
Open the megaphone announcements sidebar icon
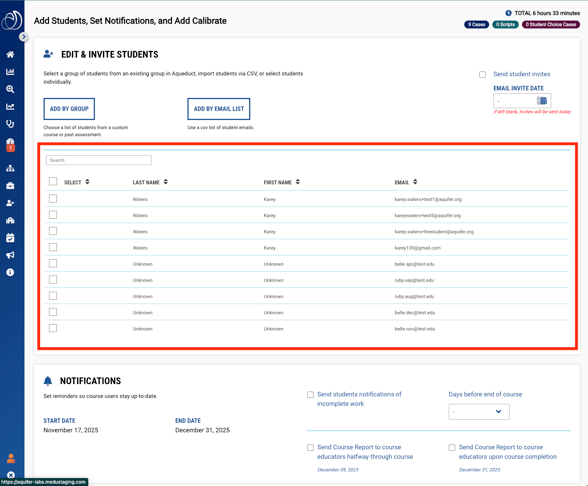(10, 255)
